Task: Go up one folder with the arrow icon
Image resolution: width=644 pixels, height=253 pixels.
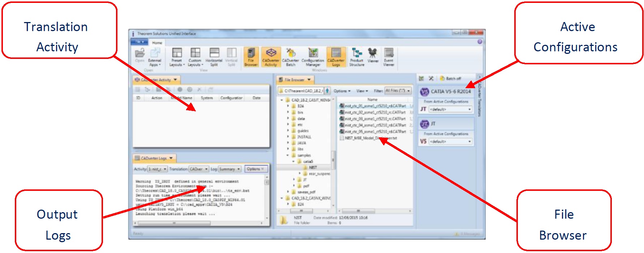Action: click(x=327, y=91)
